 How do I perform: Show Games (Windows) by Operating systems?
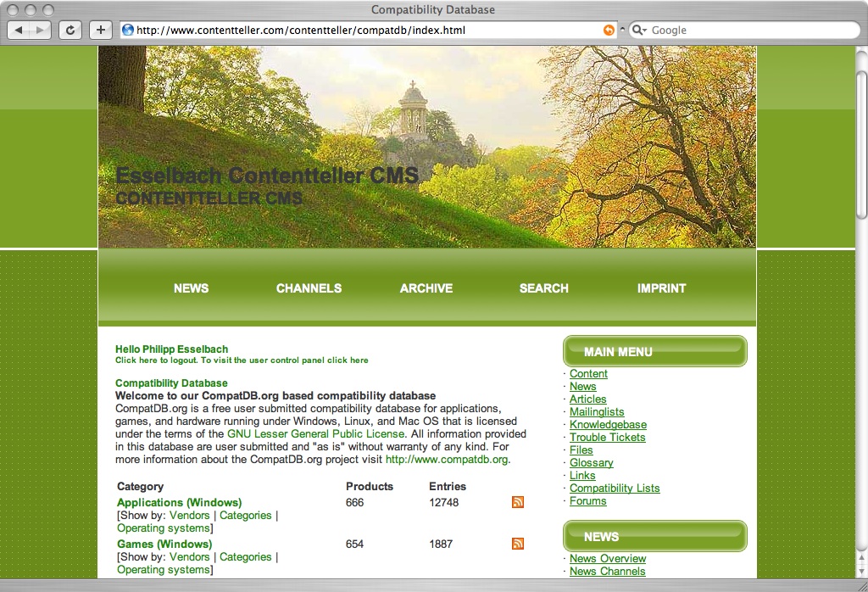[164, 570]
